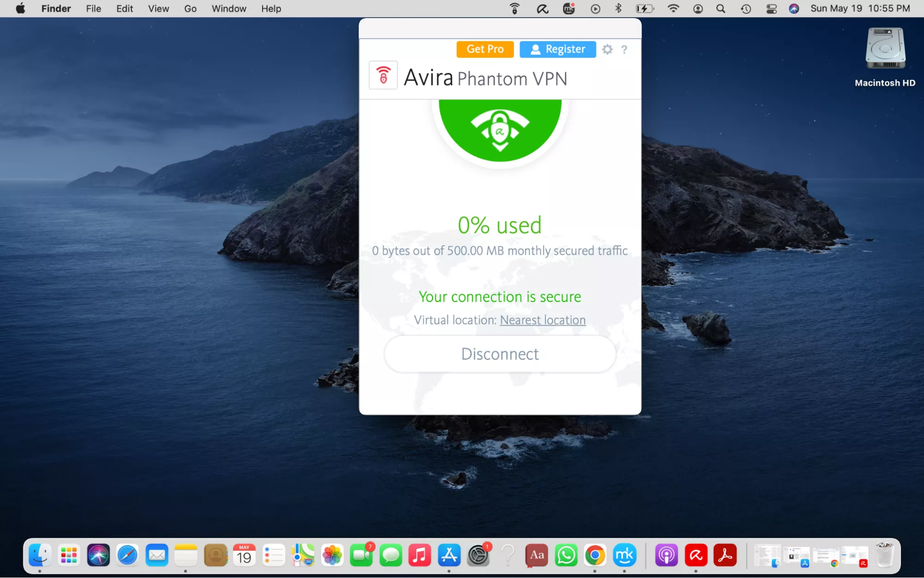
Task: Open the Go menu
Action: click(x=190, y=9)
